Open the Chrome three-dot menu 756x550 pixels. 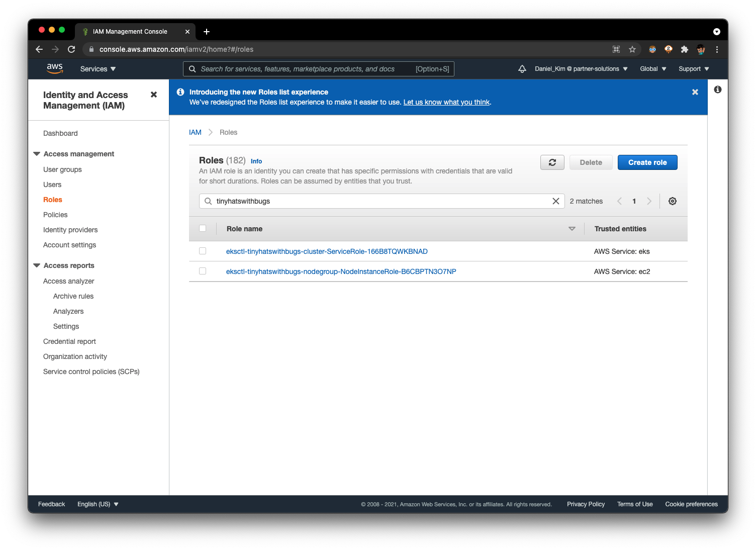pos(717,49)
